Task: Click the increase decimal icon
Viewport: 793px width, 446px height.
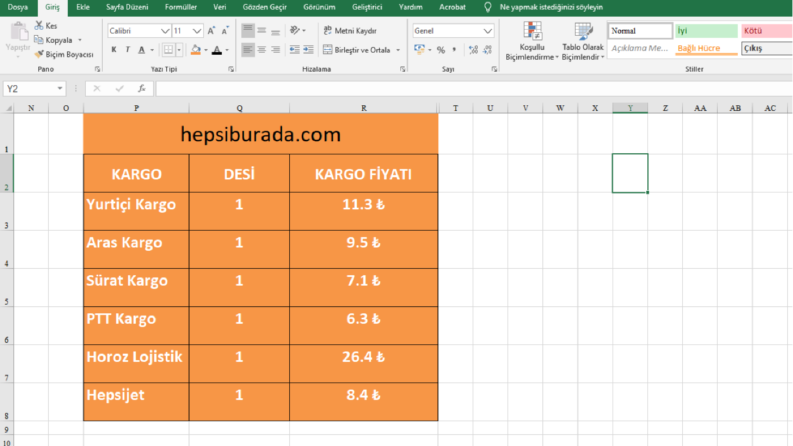Action: click(473, 50)
